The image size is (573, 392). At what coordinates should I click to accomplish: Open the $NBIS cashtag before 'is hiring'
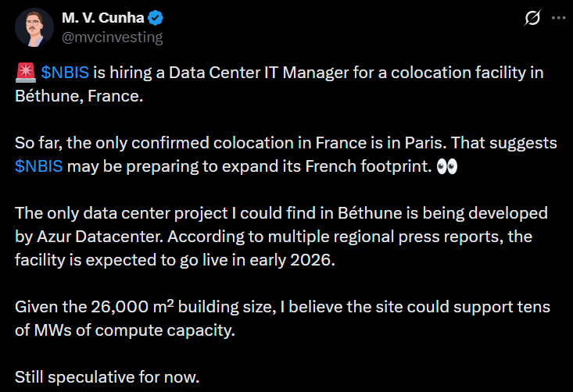[x=65, y=73]
